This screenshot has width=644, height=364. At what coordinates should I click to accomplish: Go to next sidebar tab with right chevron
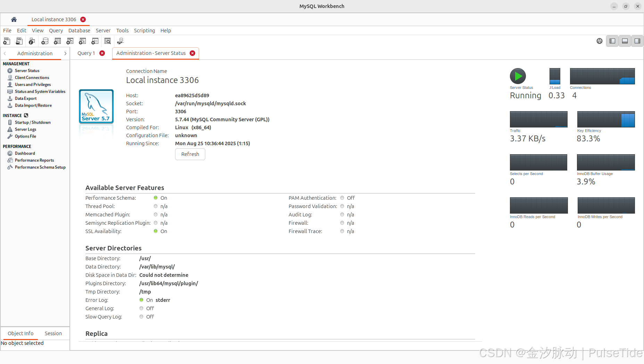65,53
